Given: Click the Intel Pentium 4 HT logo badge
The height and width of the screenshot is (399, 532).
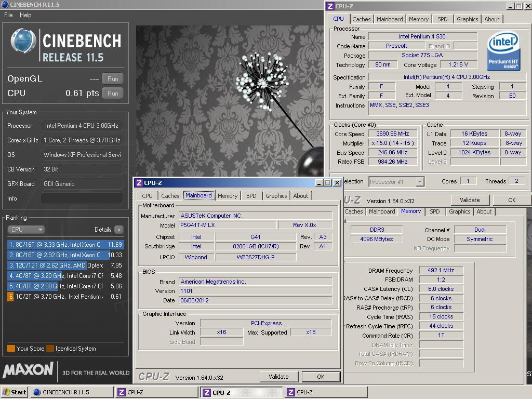Looking at the screenshot, I should coord(503,51).
